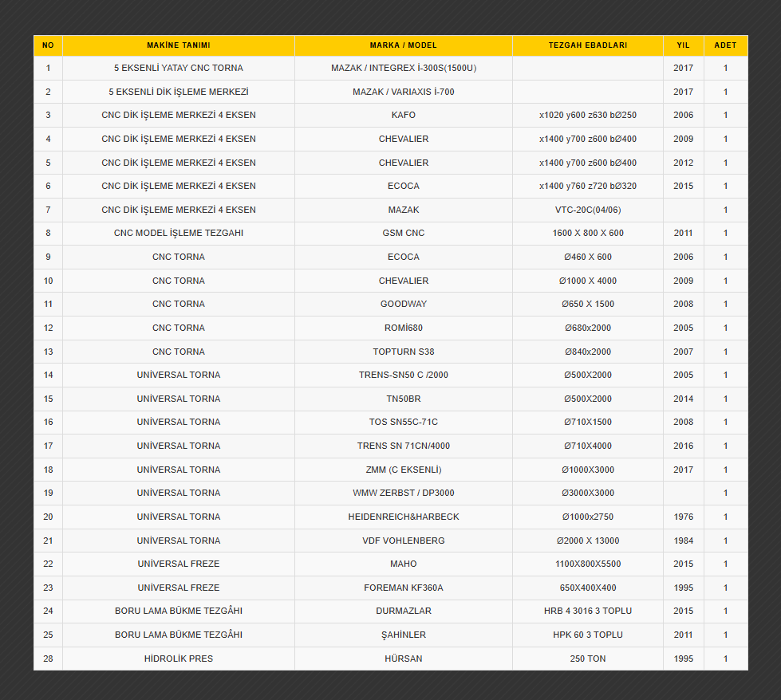Click year 1976 cell
This screenshot has width=781, height=700.
point(684,517)
